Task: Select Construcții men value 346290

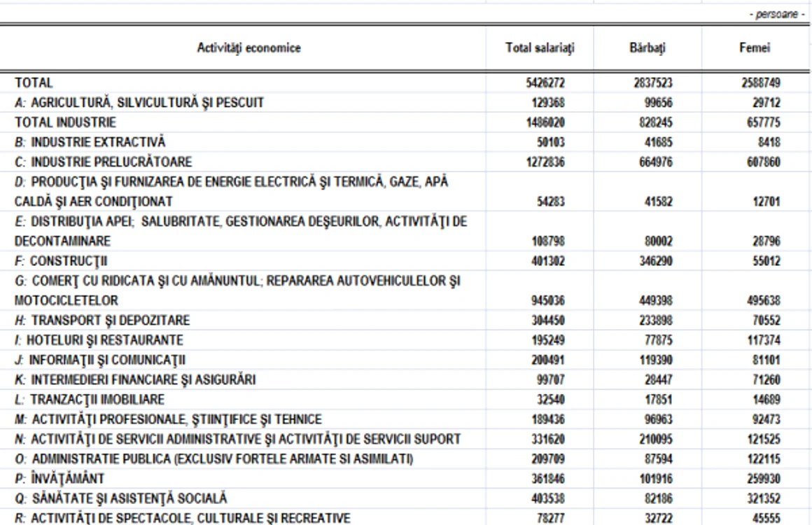Action: tap(656, 261)
